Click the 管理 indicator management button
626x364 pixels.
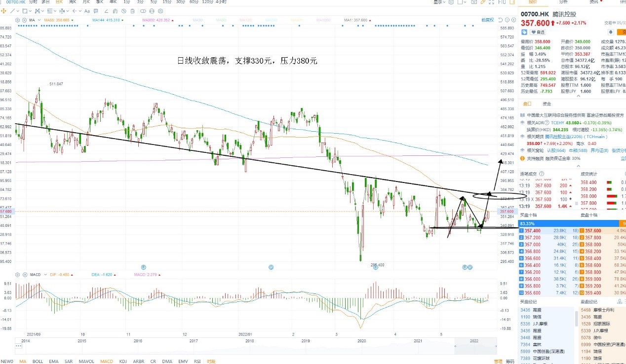tap(498, 361)
